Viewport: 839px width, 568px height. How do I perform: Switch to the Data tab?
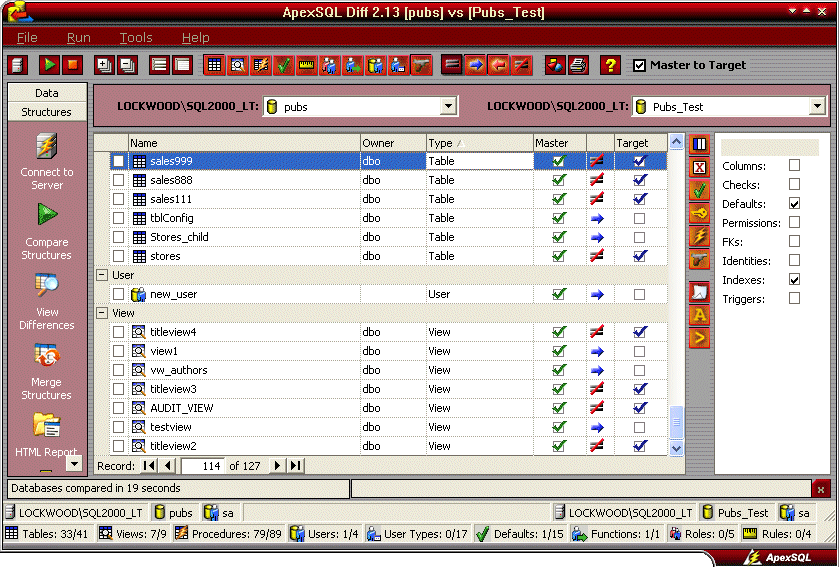(47, 93)
